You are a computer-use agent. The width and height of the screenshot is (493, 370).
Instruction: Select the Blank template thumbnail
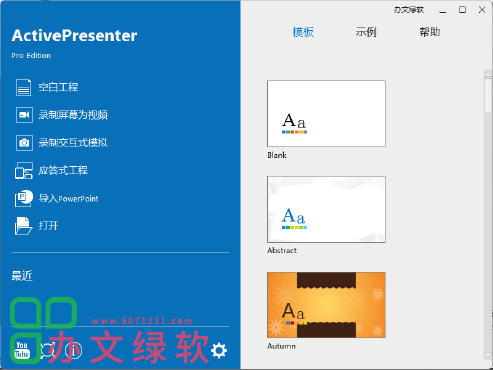point(326,113)
